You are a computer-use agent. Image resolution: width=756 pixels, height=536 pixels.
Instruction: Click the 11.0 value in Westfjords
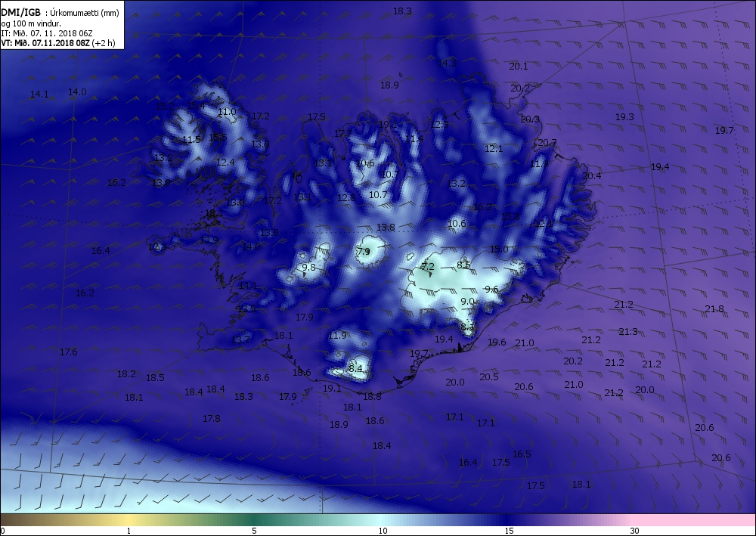(227, 112)
